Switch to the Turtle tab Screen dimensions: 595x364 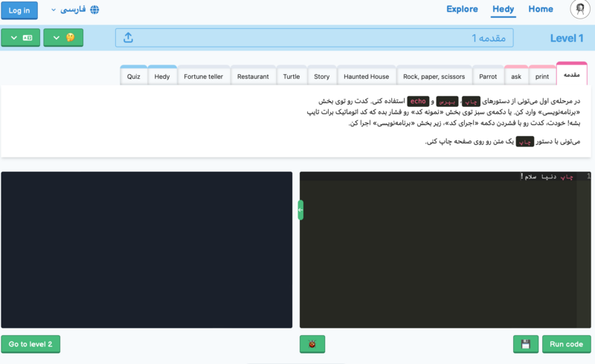[x=292, y=77]
